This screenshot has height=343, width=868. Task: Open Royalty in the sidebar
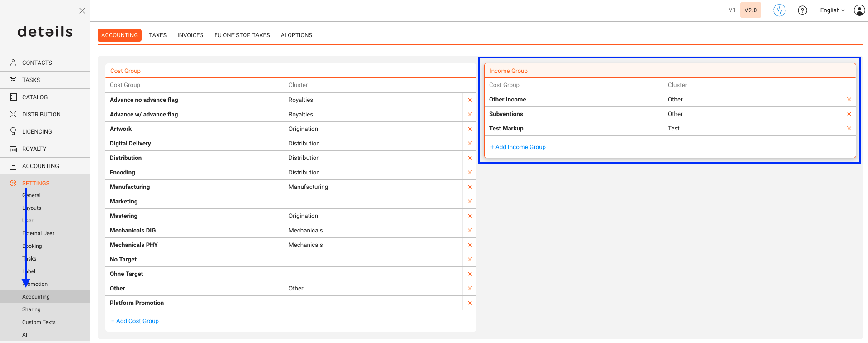[45, 149]
